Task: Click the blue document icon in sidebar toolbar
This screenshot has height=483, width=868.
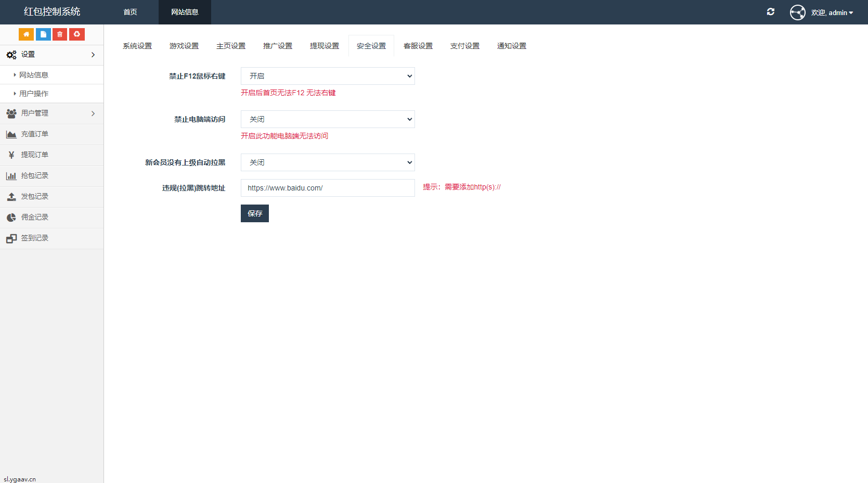Action: 43,34
